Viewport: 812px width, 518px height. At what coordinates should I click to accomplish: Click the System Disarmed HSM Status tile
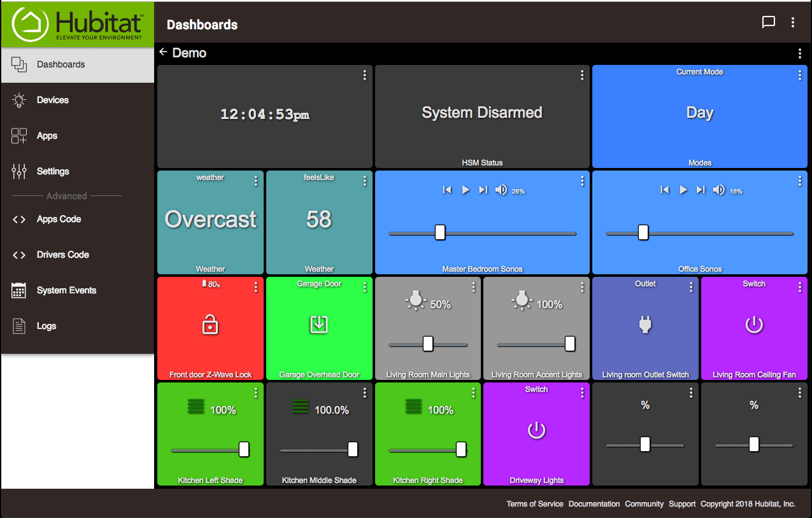(x=482, y=113)
